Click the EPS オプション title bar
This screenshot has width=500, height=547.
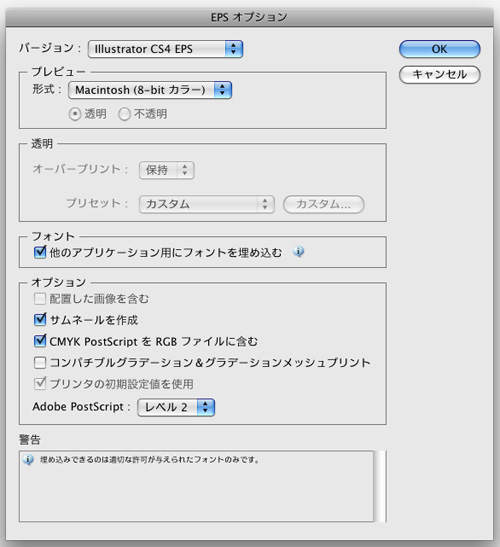coord(249,17)
